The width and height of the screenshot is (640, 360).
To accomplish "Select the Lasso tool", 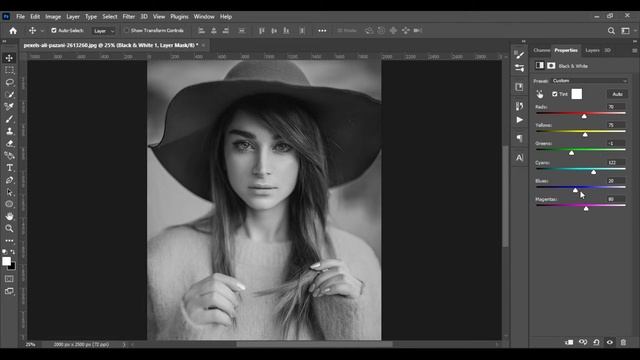I will 9,82.
